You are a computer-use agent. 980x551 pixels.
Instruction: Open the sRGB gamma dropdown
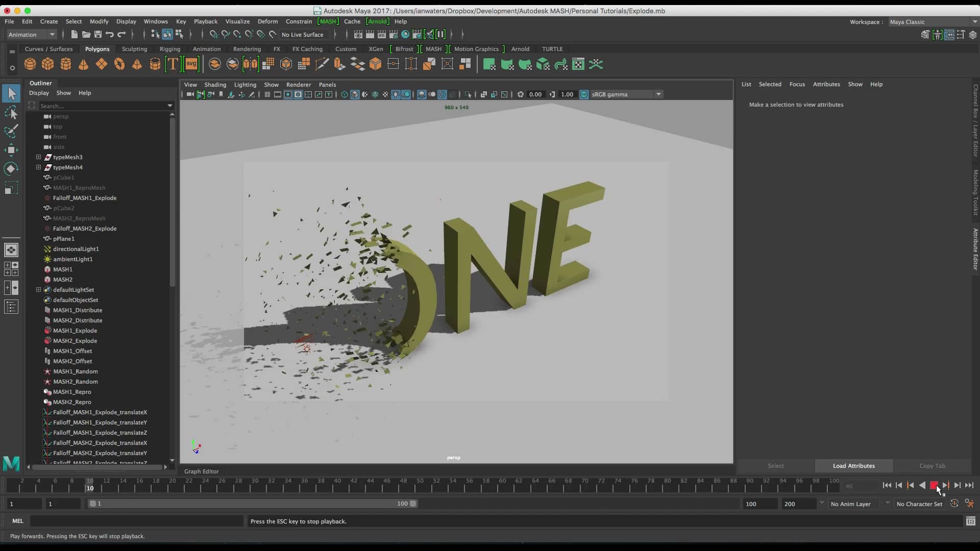[627, 94]
